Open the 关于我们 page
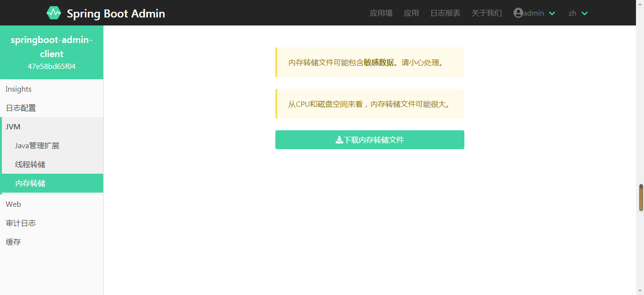The width and height of the screenshot is (644, 295). [x=487, y=13]
